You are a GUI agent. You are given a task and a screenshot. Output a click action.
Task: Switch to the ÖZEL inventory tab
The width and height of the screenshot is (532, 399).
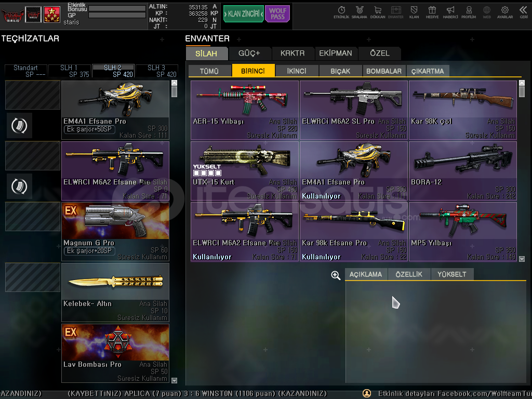tap(380, 54)
